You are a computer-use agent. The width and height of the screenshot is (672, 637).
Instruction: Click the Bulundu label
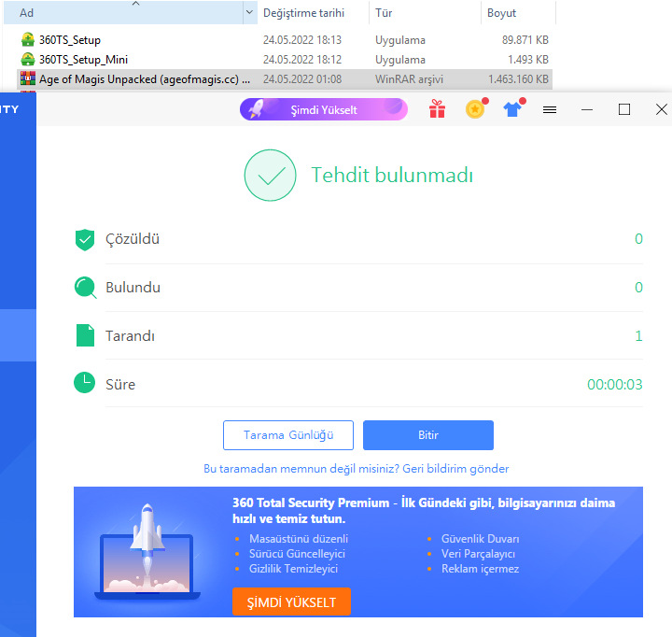click(x=133, y=288)
